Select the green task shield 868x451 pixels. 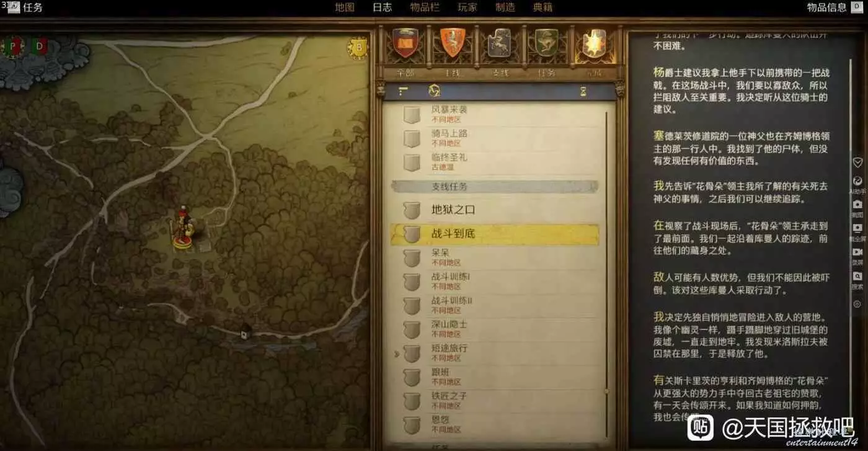(x=546, y=43)
